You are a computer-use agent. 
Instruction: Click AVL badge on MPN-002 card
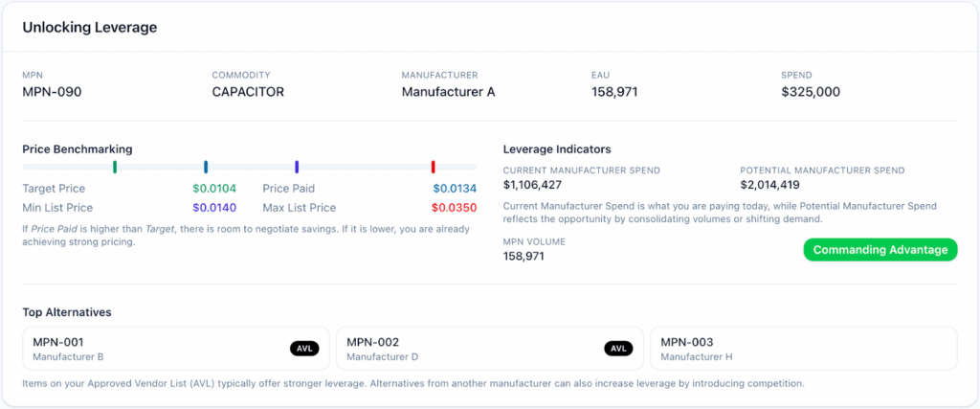click(x=617, y=349)
